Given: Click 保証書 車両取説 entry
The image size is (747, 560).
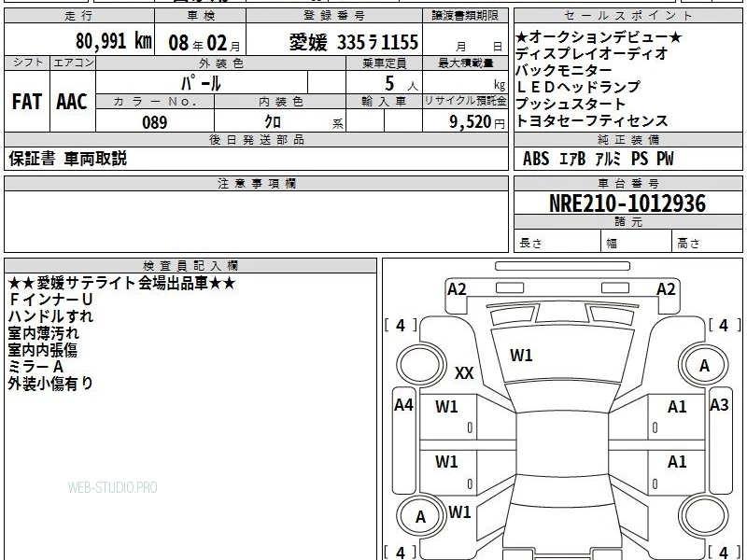Looking at the screenshot, I should (x=67, y=159).
